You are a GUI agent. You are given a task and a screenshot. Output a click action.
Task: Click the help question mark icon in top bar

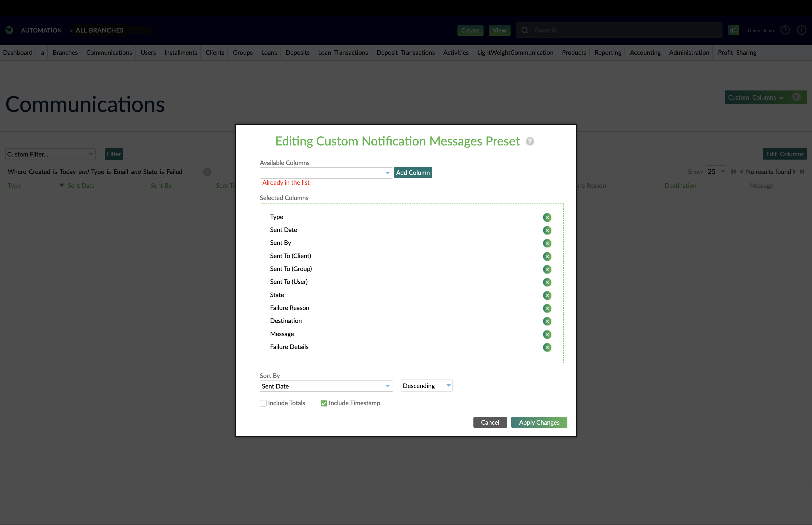[x=785, y=30]
